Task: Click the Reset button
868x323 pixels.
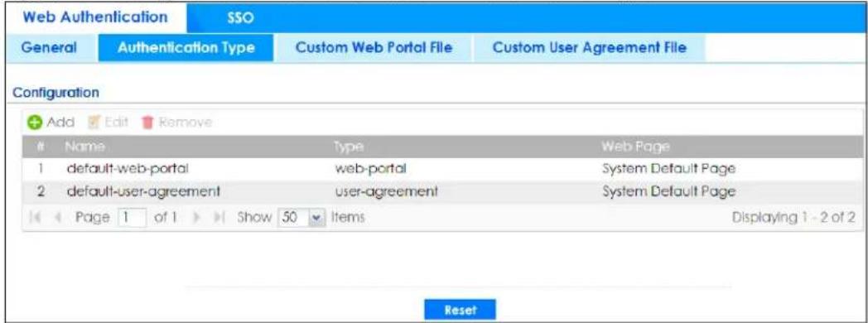Action: 460,311
